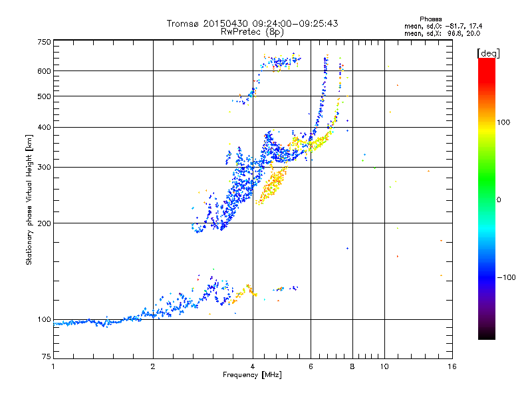Click the y-axis tick label '600'
Screen dimensions: 532x399
click(x=44, y=71)
